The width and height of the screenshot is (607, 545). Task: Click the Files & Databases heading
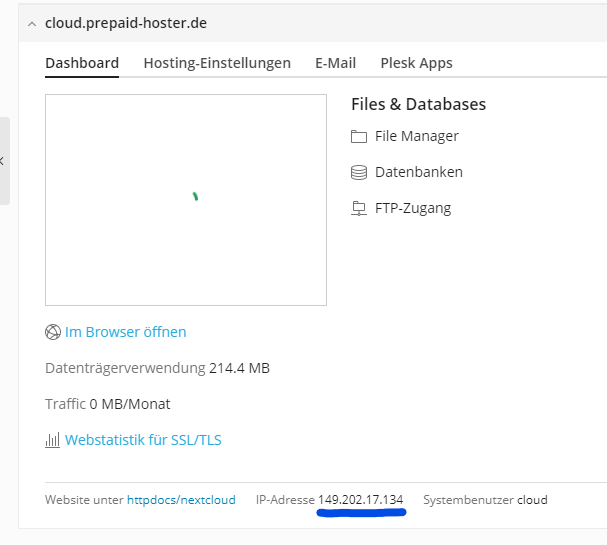(x=418, y=104)
